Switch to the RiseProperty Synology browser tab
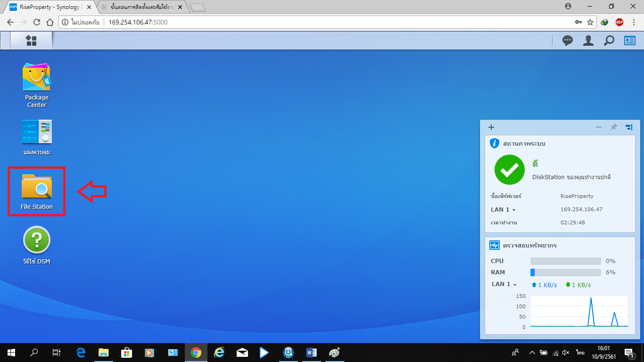Screen dimensions: 644x362 pos(50,7)
